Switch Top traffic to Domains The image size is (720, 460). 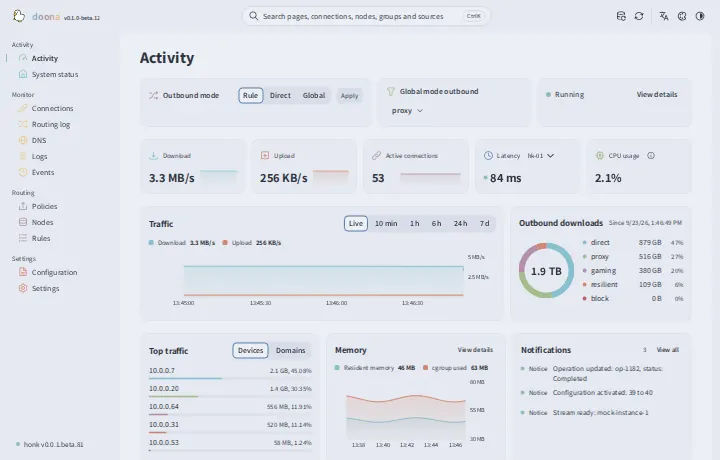coord(290,350)
